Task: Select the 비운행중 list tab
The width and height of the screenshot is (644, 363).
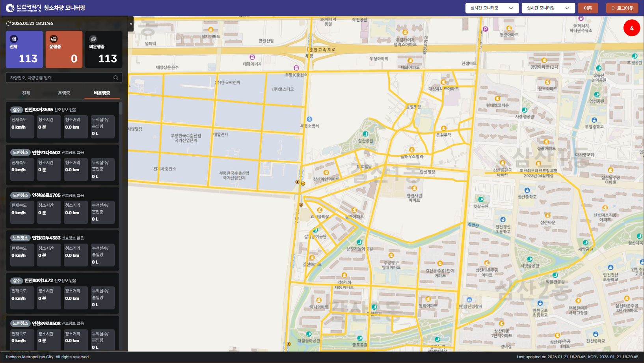Action: 102,93
